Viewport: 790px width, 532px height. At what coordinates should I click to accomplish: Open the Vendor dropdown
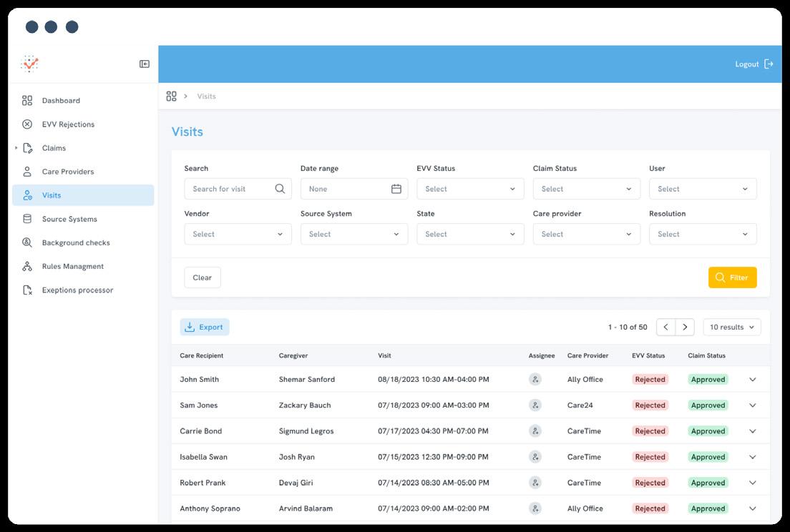[x=238, y=234]
